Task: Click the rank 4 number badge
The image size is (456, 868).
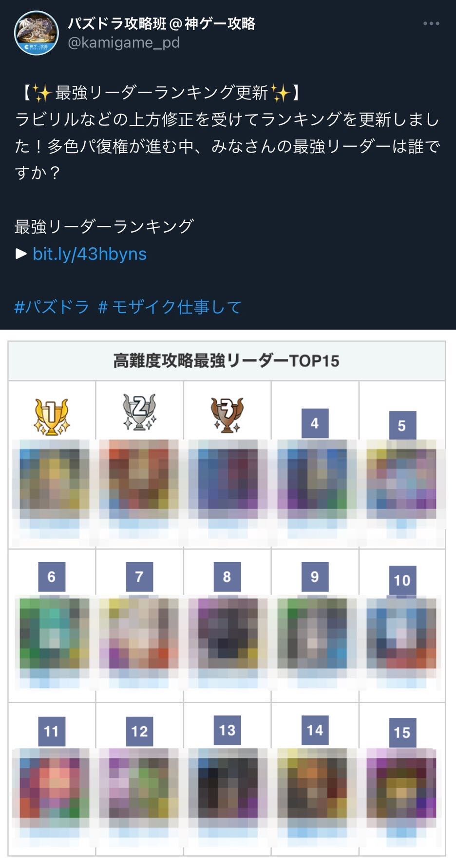Action: (315, 423)
